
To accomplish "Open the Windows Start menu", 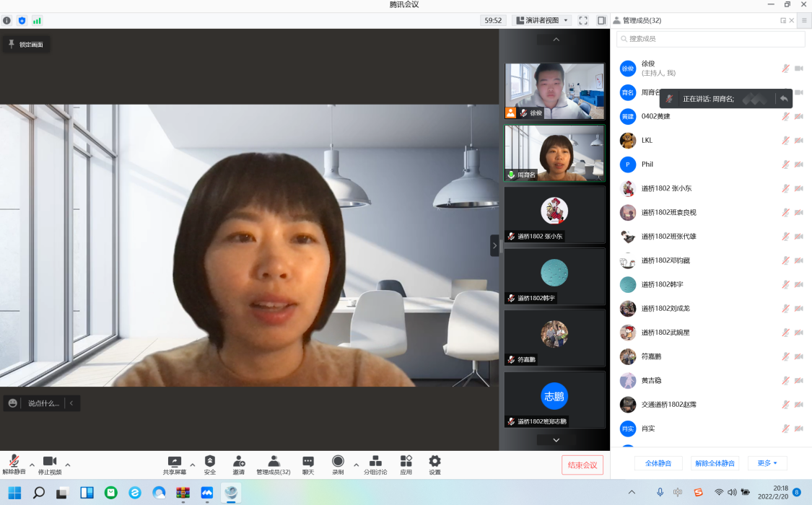I will 14,493.
